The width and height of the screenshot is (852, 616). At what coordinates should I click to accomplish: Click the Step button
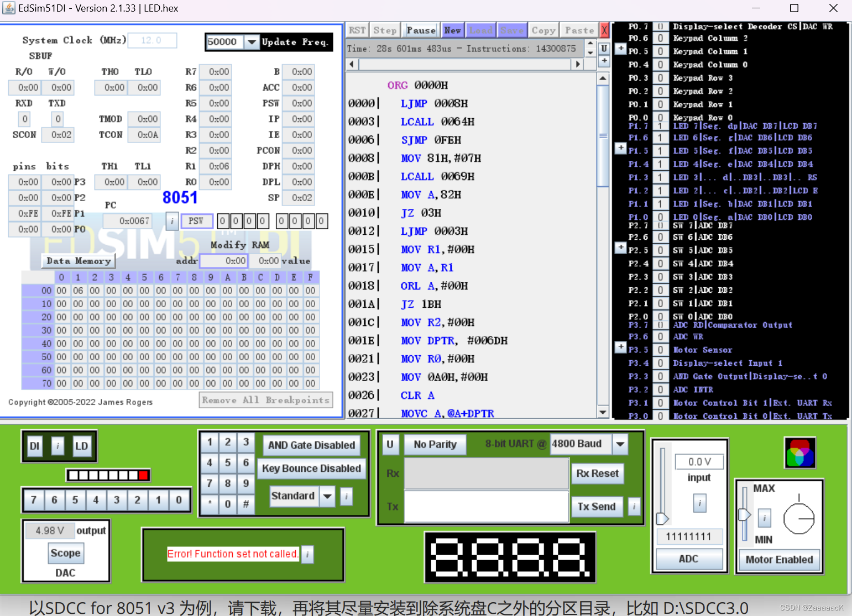coord(385,30)
